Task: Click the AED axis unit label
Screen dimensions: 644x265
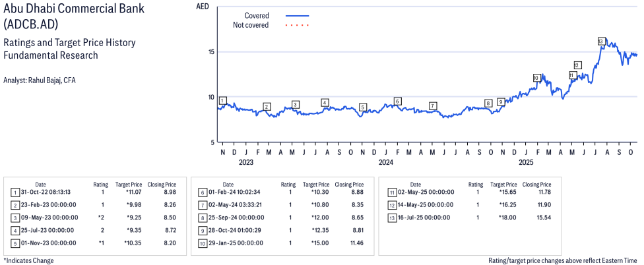Action: (x=204, y=6)
